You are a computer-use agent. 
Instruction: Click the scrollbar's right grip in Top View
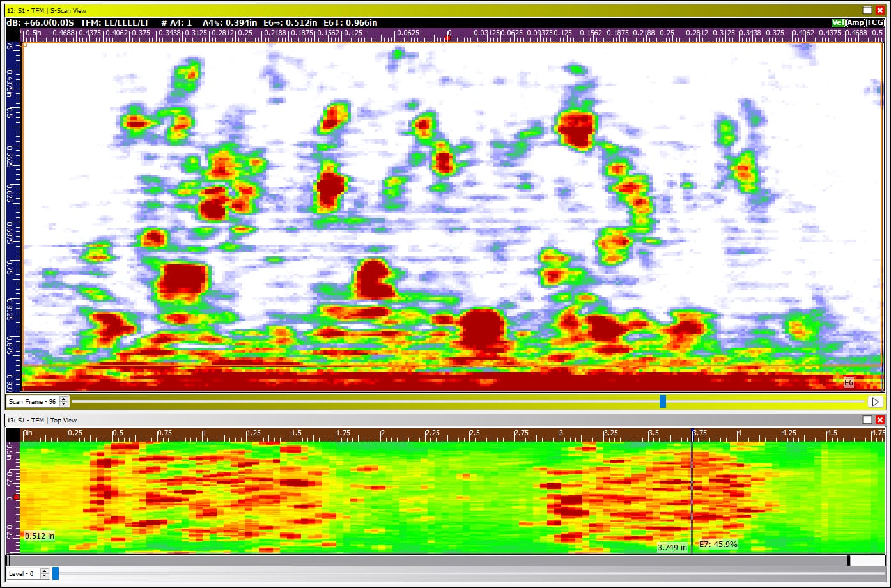(x=849, y=561)
